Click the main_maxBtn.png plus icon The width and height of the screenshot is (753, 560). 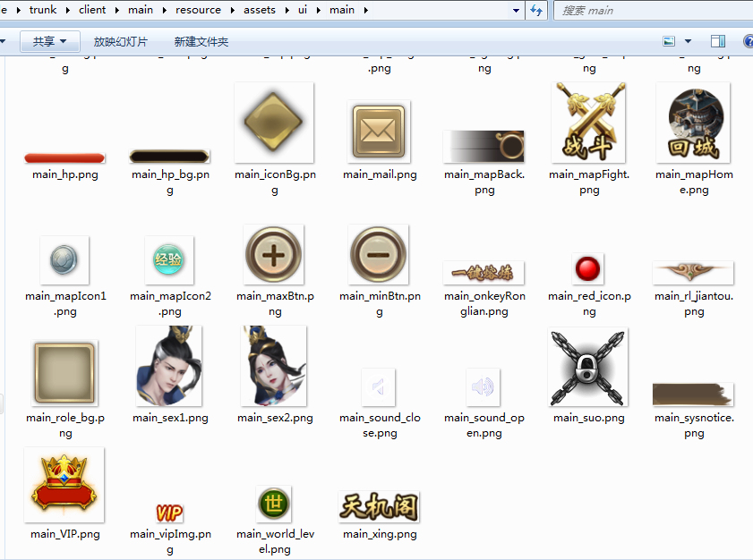pos(273,255)
